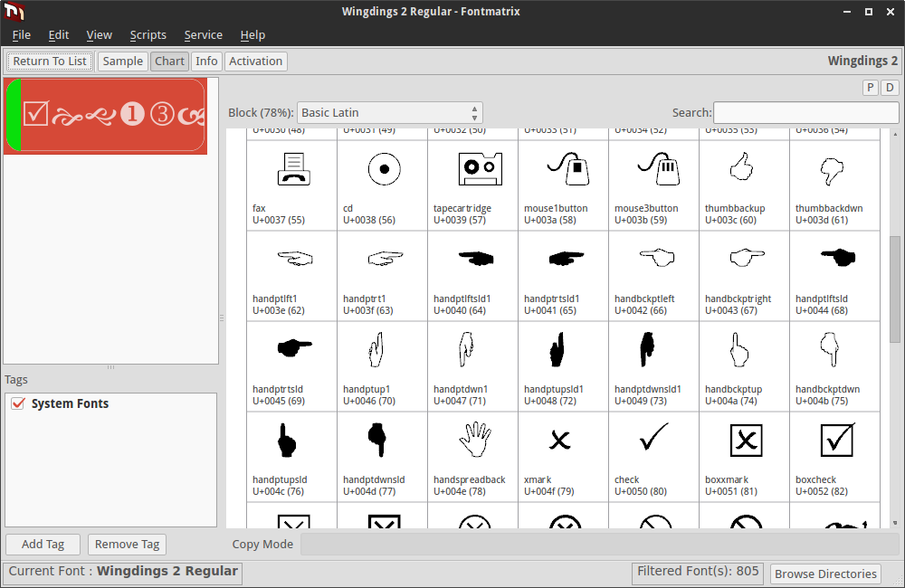The height and width of the screenshot is (588, 905).
Task: Click the glyph Search input field
Action: pos(806,112)
